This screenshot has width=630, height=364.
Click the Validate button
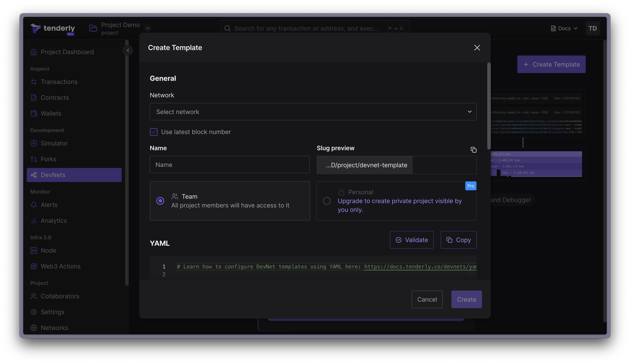click(x=412, y=240)
